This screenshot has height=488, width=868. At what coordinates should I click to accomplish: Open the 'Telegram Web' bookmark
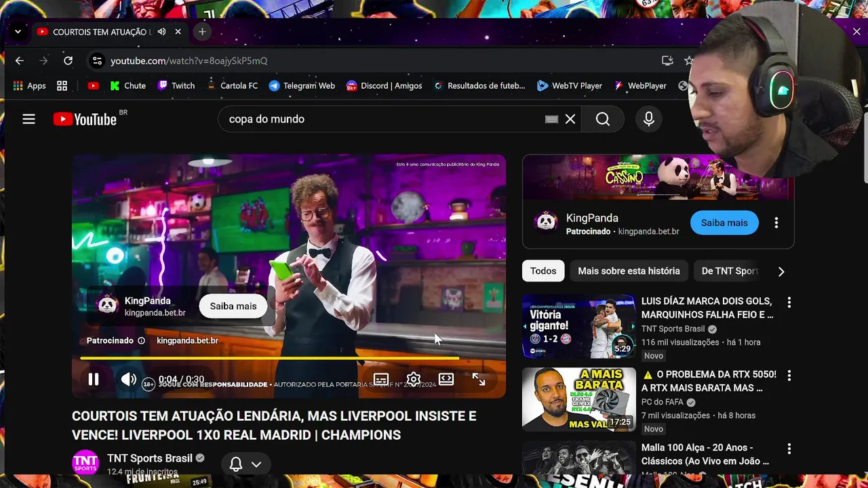pyautogui.click(x=302, y=86)
